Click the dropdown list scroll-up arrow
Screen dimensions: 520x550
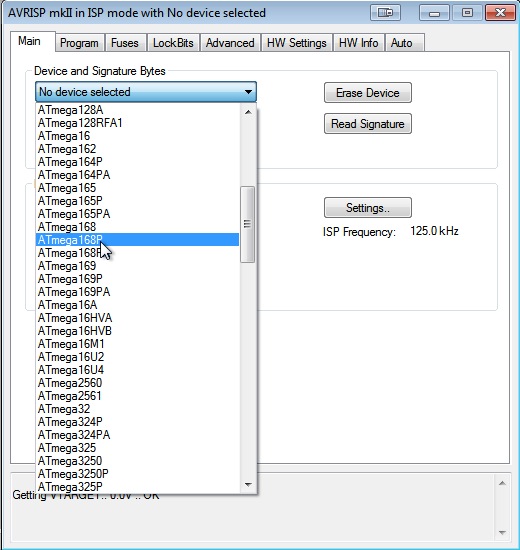pyautogui.click(x=248, y=112)
